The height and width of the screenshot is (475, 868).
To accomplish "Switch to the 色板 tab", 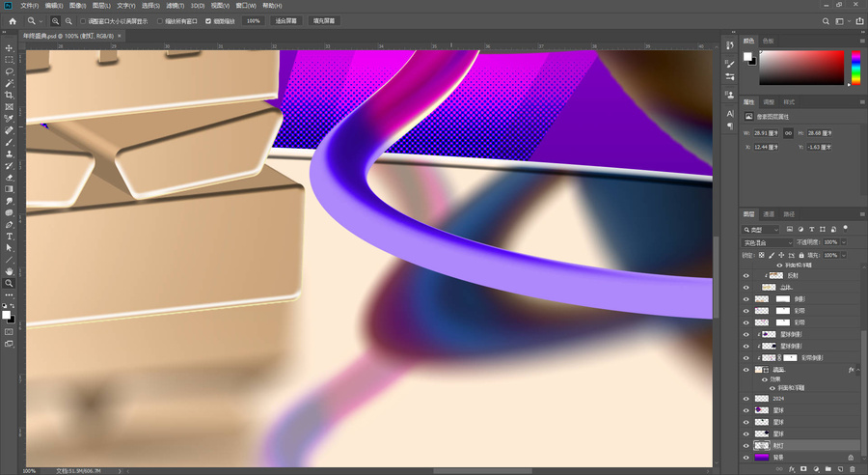I will [768, 41].
